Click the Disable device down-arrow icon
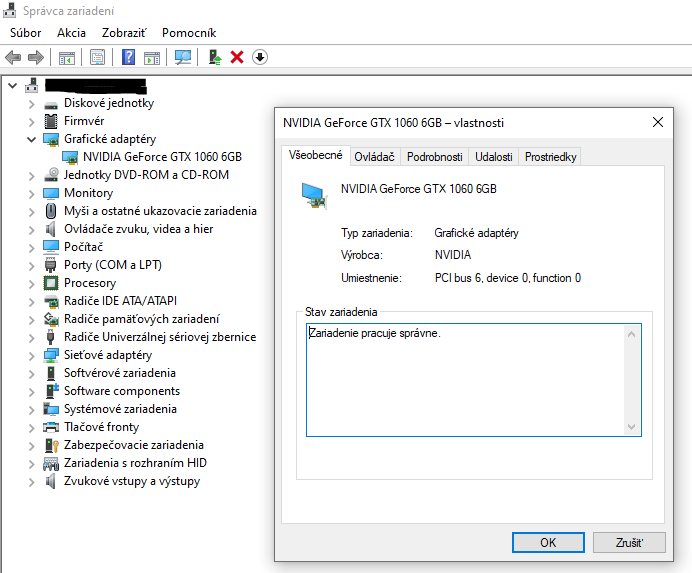Screen dimensions: 692x573 pyautogui.click(x=260, y=57)
